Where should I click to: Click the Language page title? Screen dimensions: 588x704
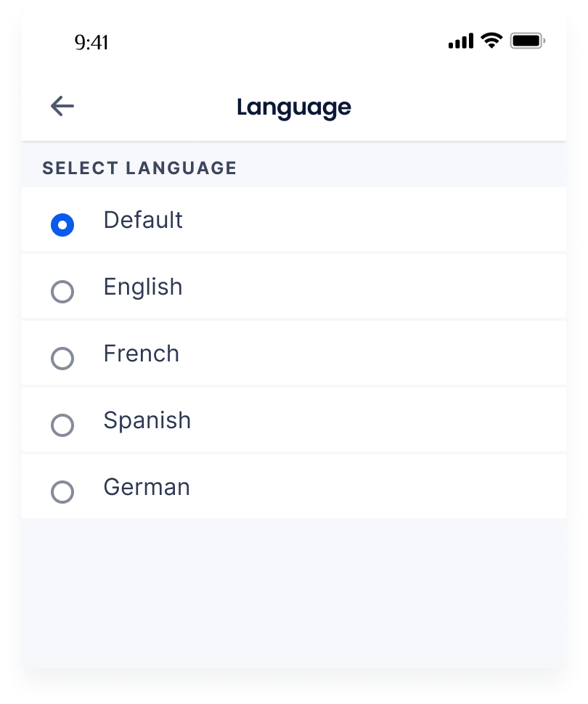pos(293,107)
